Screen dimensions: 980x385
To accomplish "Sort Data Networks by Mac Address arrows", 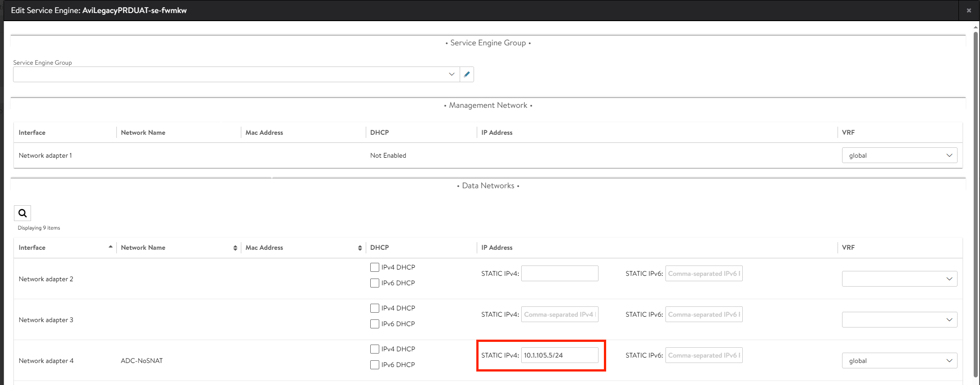I will coord(360,248).
